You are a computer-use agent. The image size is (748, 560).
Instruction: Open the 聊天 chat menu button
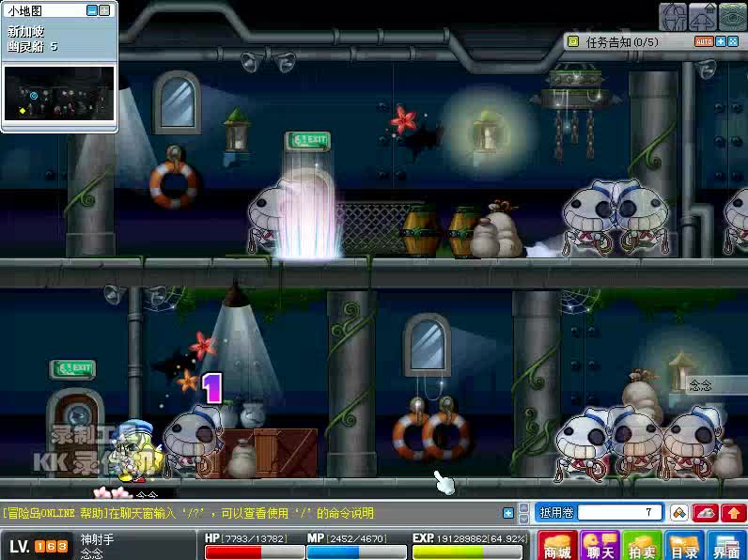(600, 545)
